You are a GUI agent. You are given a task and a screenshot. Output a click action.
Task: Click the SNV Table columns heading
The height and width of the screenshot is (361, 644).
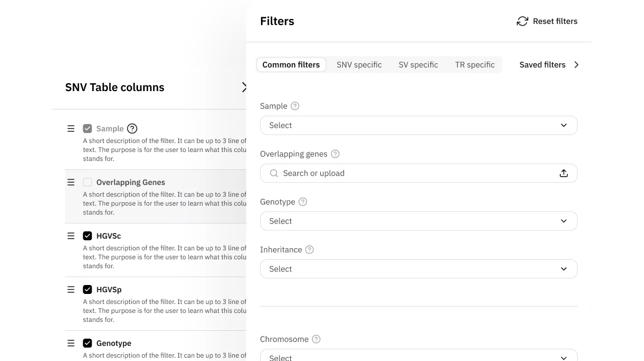[x=115, y=87]
